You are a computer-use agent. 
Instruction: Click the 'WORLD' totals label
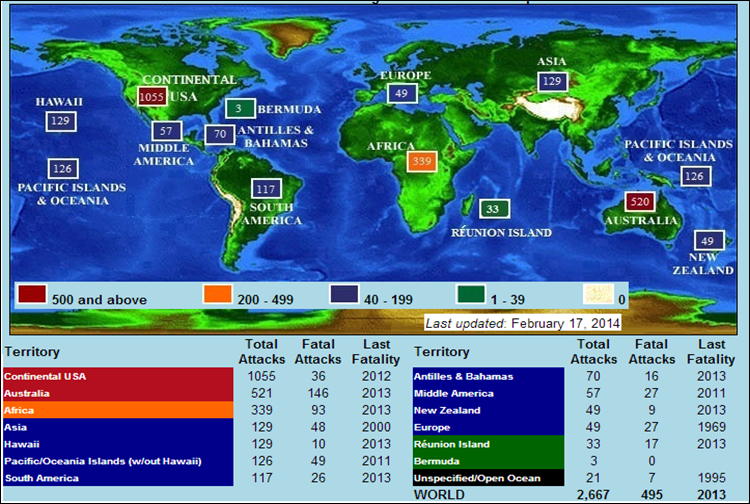click(439, 494)
